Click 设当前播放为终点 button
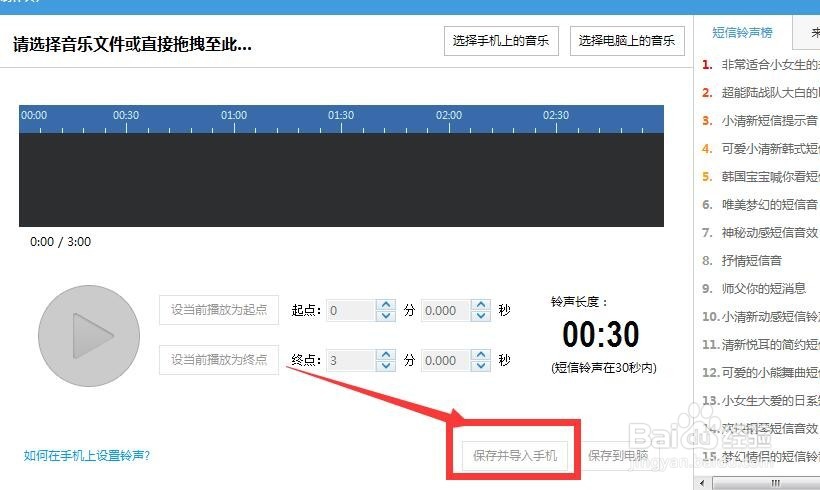The width and height of the screenshot is (820, 490). (219, 359)
